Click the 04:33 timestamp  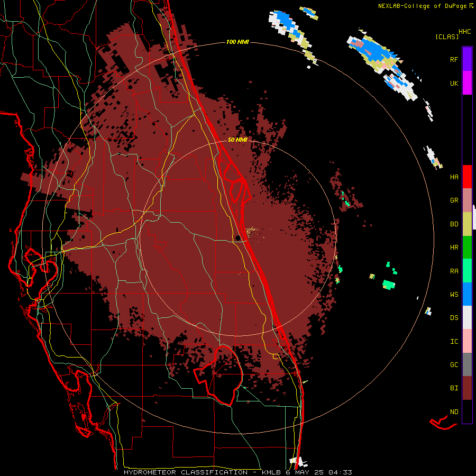coord(340,472)
